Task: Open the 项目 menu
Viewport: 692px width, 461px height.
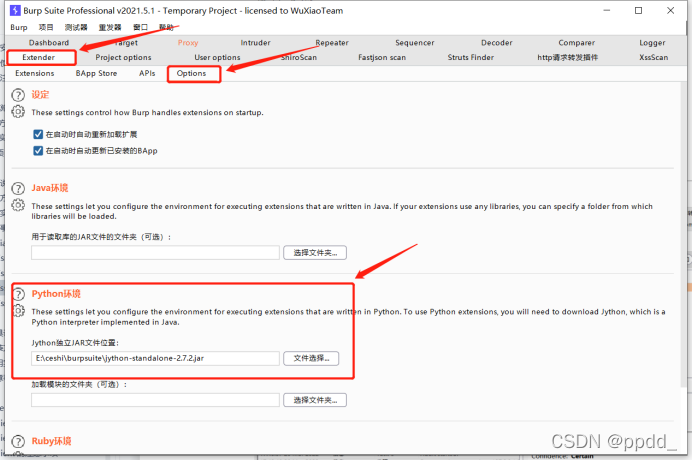Action: [46, 27]
